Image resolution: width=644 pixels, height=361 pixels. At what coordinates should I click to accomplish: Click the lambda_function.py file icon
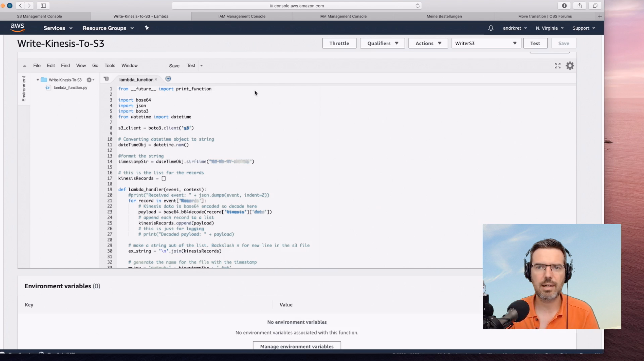click(48, 88)
